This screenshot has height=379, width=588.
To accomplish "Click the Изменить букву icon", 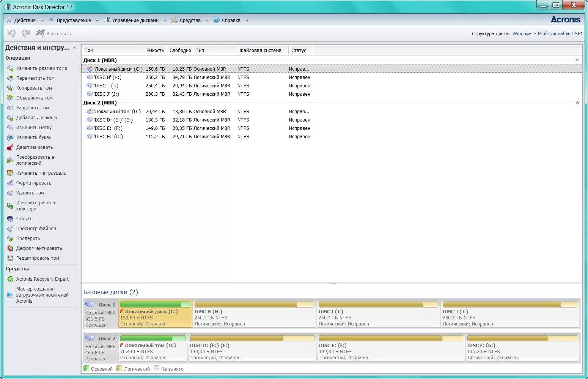I will point(10,137).
